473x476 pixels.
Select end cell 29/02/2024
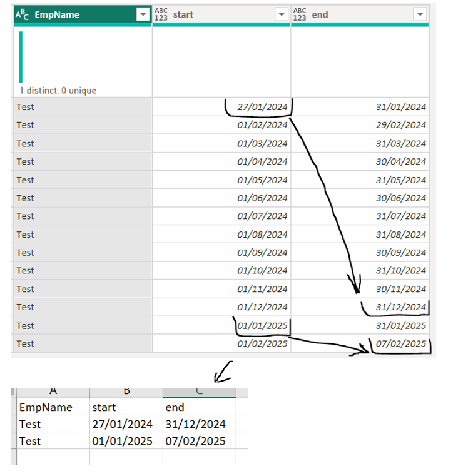[360, 124]
